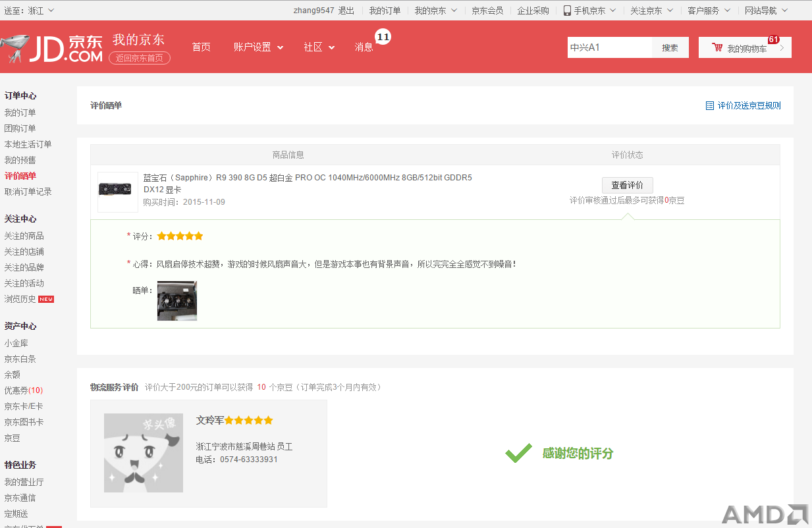Open 优惠券(10) in the sidebar
Image resolution: width=812 pixels, height=528 pixels.
coord(23,390)
